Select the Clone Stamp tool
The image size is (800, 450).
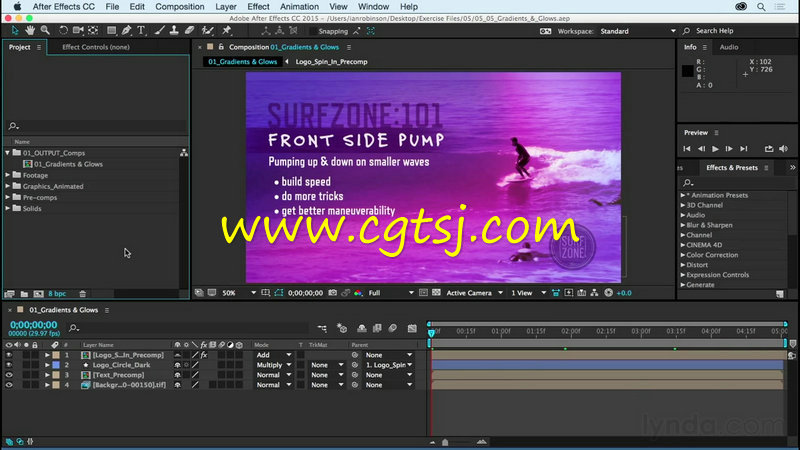[174, 31]
